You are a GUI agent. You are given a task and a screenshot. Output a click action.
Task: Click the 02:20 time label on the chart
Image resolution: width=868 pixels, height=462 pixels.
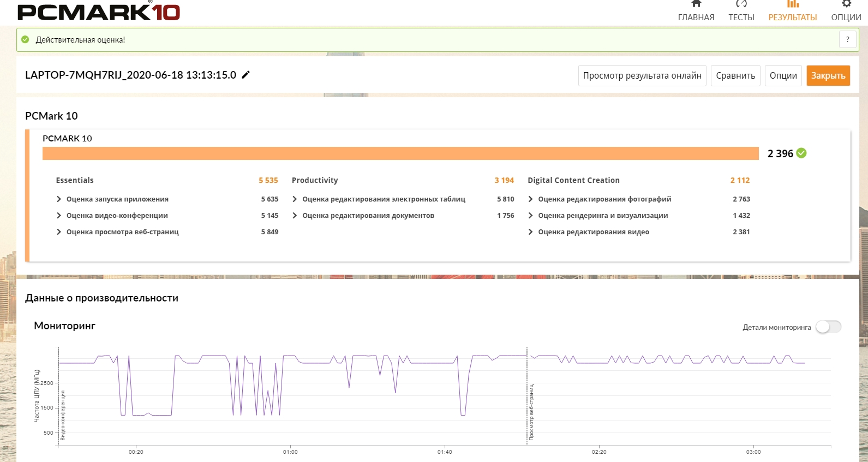[x=599, y=452]
